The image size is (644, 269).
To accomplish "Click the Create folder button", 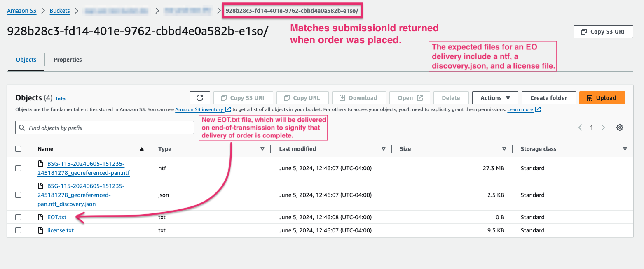I will [549, 98].
